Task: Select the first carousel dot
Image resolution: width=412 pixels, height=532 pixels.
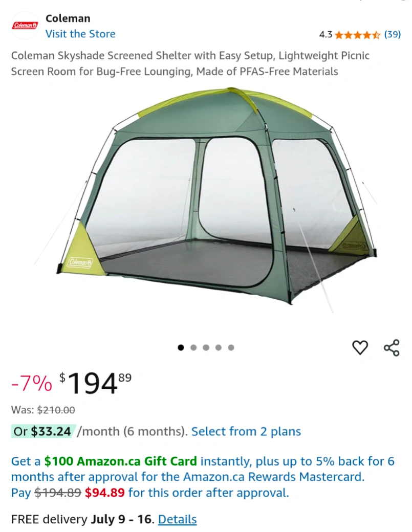Action: click(181, 347)
